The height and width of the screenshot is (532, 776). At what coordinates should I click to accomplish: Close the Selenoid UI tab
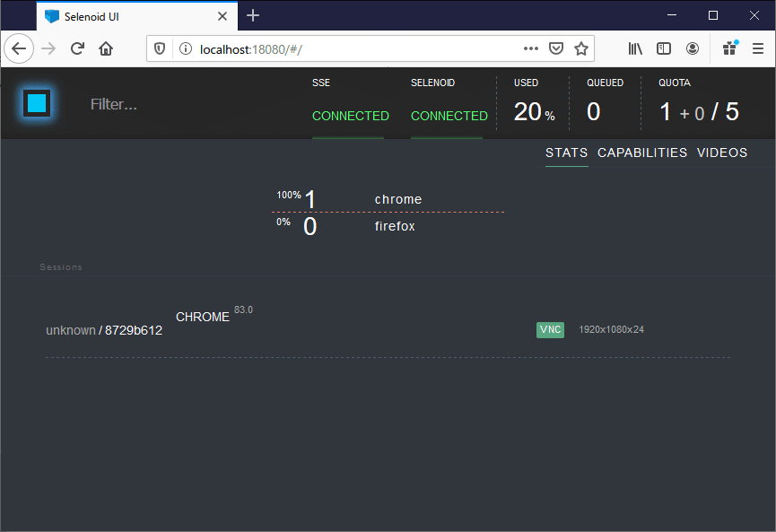222,16
